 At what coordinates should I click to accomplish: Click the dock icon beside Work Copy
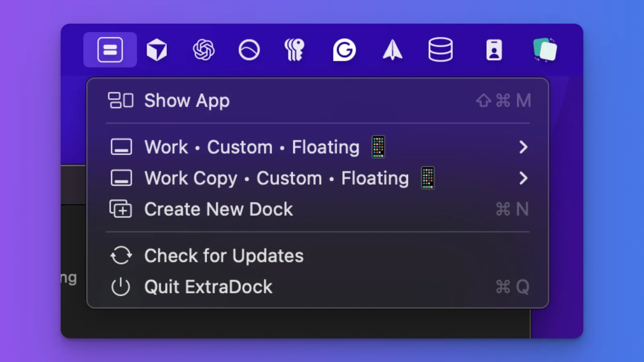[121, 178]
